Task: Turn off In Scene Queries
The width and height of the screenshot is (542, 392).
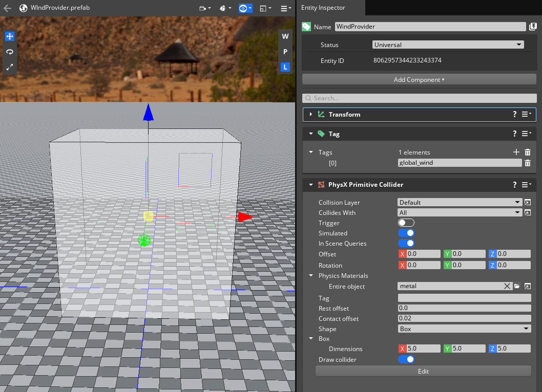Action: 406,243
